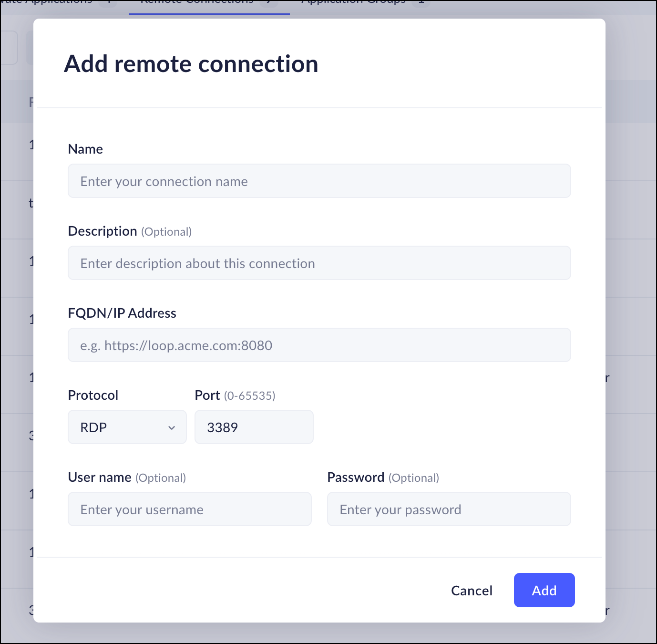
Task: Open the Protocol dropdown showing RDP
Action: click(x=127, y=427)
